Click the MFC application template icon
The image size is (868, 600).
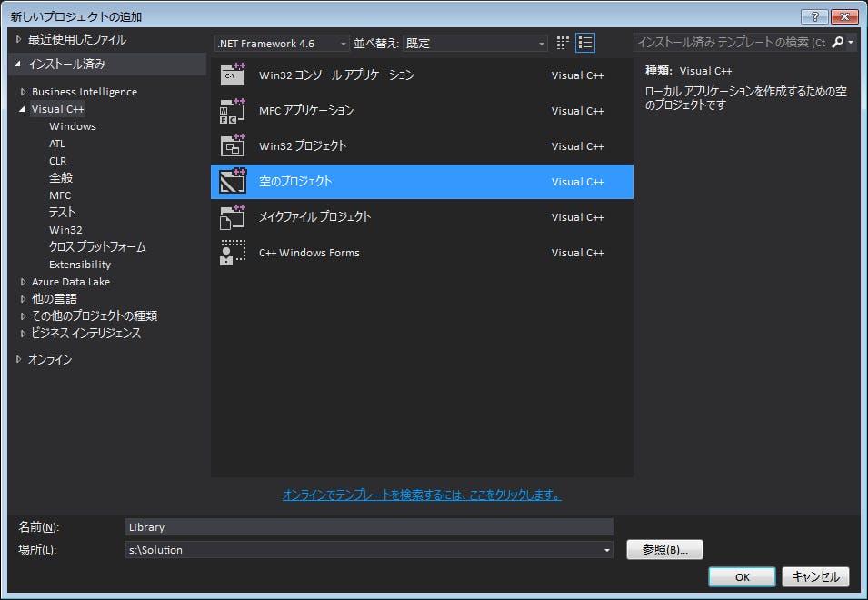[x=233, y=110]
